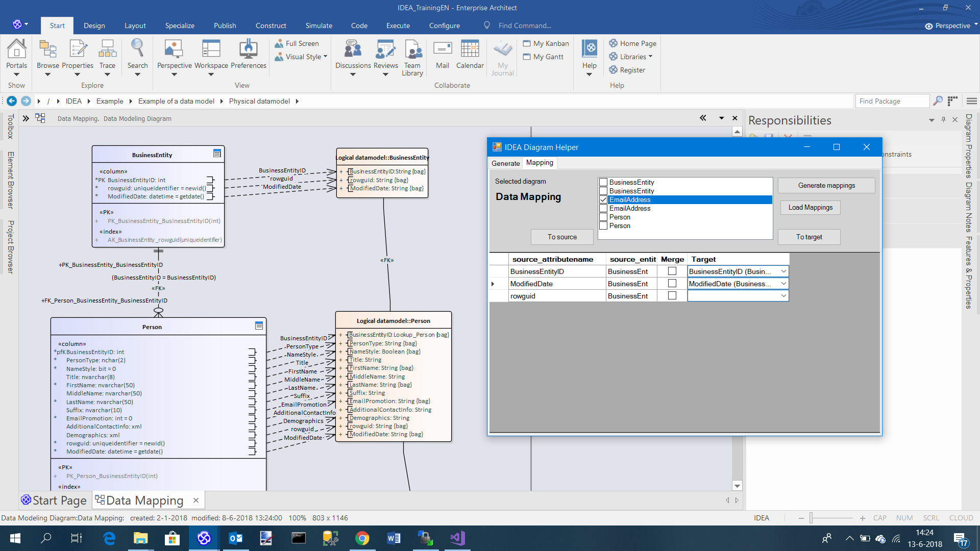Image resolution: width=980 pixels, height=551 pixels.
Task: Uncheck the selected EmailAddress checkbox
Action: coord(603,200)
